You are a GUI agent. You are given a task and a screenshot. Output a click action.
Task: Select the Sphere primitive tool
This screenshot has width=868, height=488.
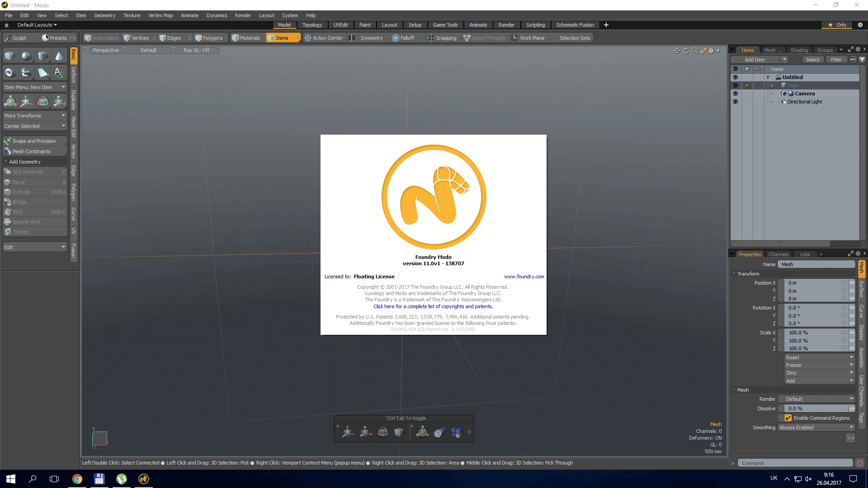click(x=26, y=56)
